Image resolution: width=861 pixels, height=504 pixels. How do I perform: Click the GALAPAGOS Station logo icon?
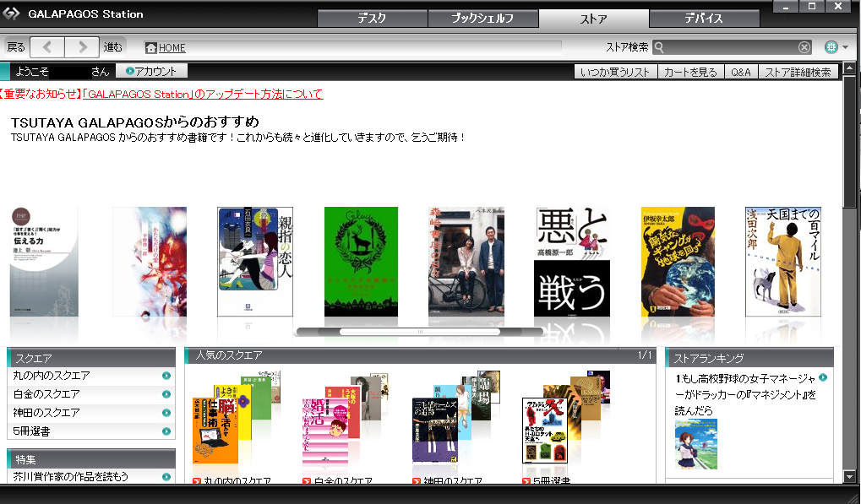pos(11,14)
